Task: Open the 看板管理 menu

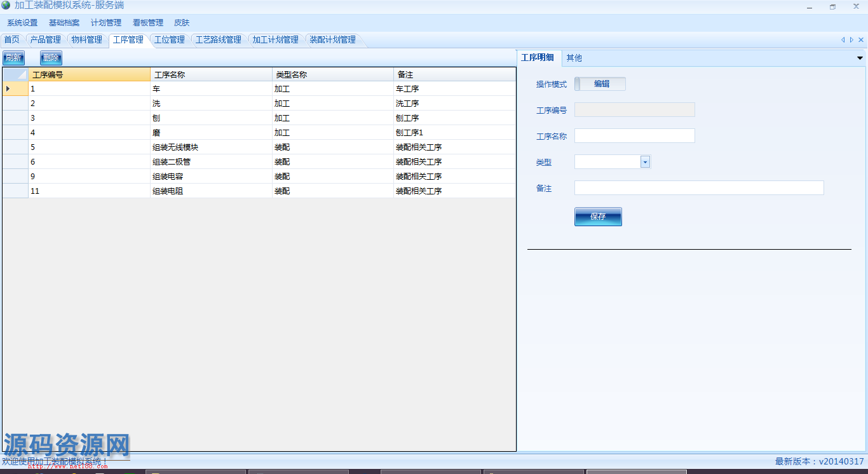Action: click(148, 23)
